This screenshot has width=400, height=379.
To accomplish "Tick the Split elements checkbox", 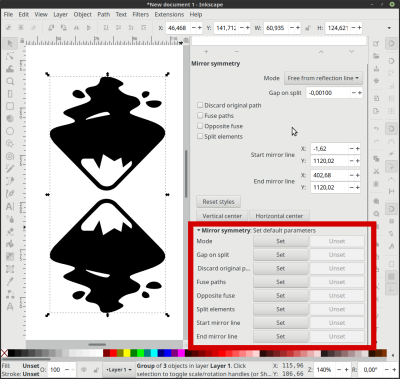I will pos(200,136).
